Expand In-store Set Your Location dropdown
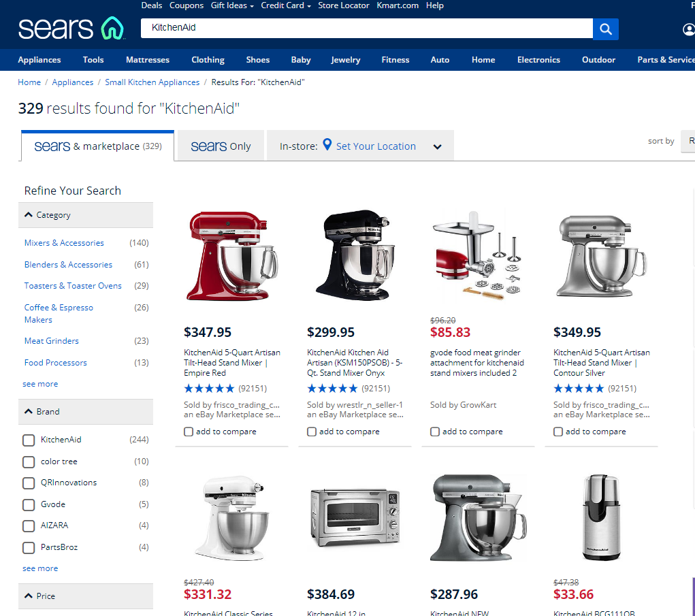Viewport: 695px width, 616px height. click(438, 147)
